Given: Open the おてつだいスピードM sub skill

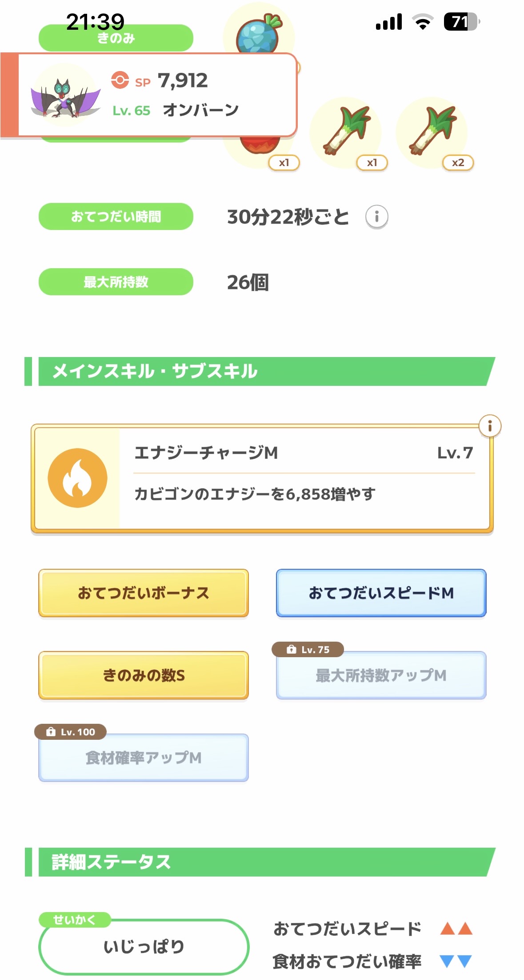Looking at the screenshot, I should [x=381, y=593].
